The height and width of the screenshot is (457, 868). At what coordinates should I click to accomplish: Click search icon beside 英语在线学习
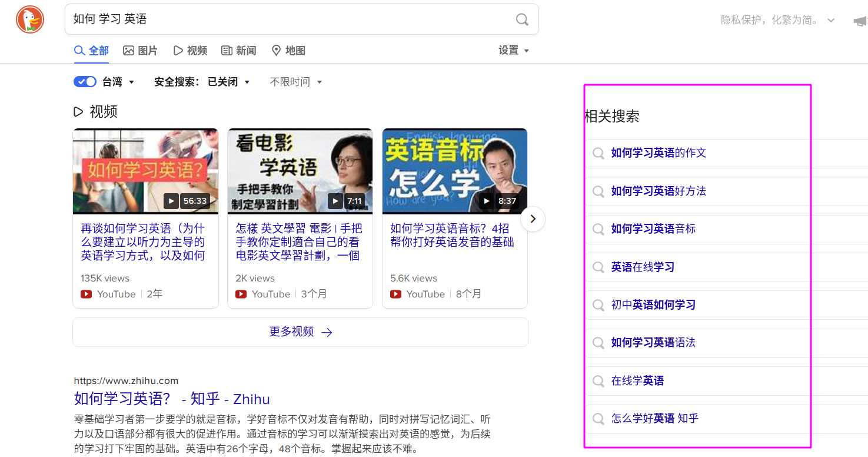[x=598, y=267]
